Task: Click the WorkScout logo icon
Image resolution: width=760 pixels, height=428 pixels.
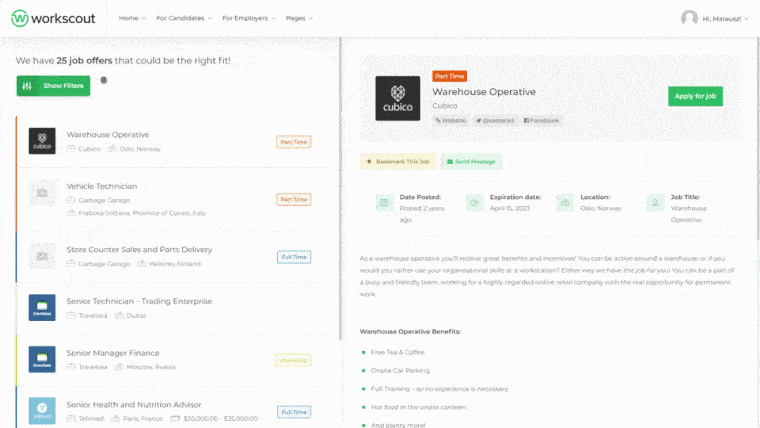Action: click(19, 18)
